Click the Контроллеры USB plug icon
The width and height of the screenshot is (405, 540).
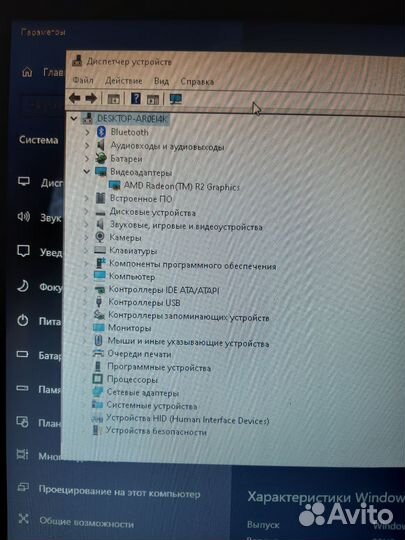[x=99, y=302]
